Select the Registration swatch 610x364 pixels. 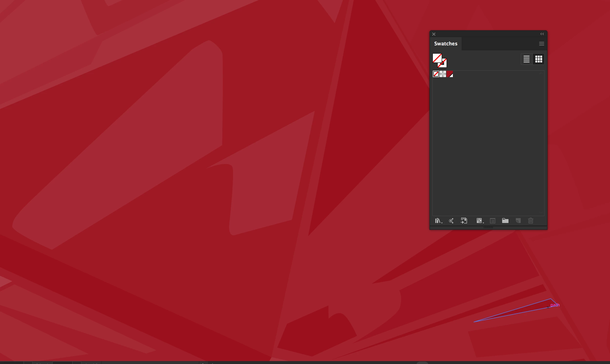coord(443,74)
